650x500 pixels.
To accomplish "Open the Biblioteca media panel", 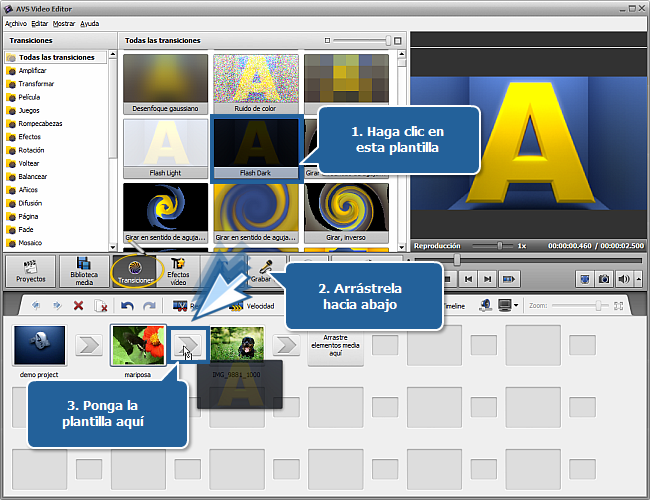I will (84, 270).
